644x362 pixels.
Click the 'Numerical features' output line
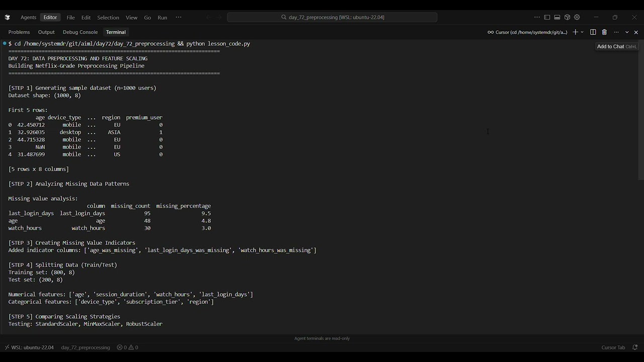130,295
